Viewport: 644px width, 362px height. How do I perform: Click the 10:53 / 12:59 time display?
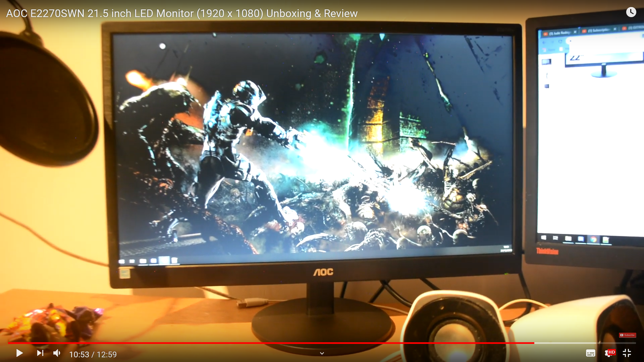point(93,354)
